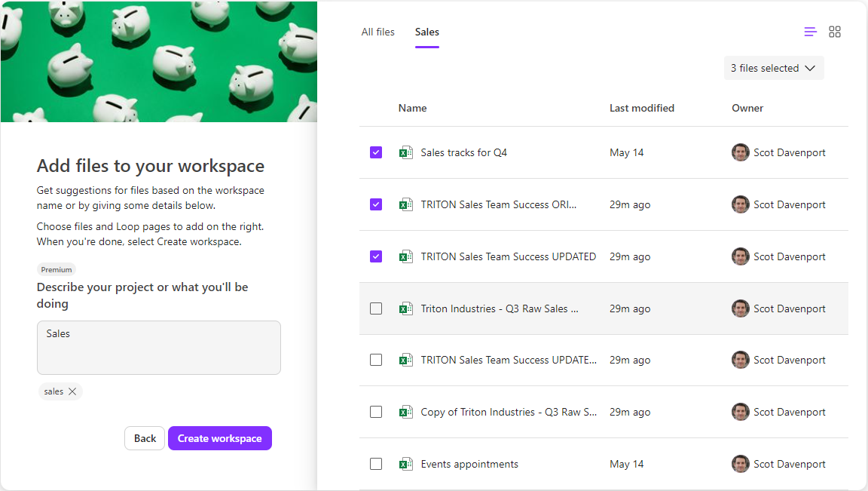Switch to list view layout

(810, 32)
